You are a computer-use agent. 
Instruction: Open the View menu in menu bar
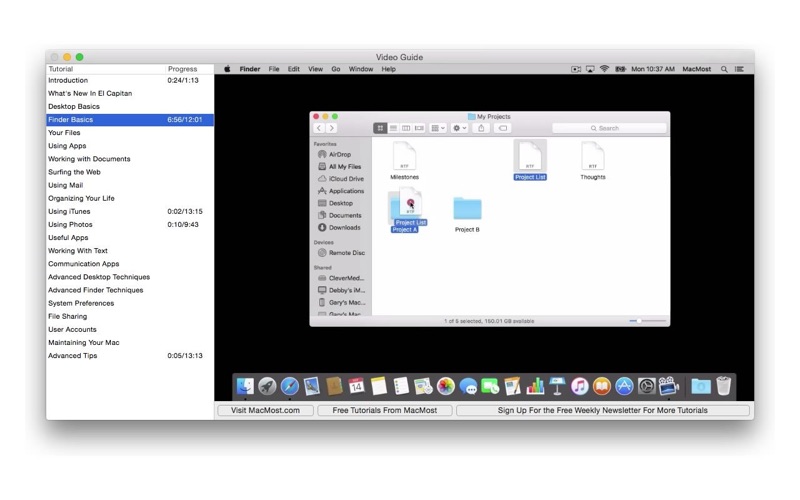(315, 69)
